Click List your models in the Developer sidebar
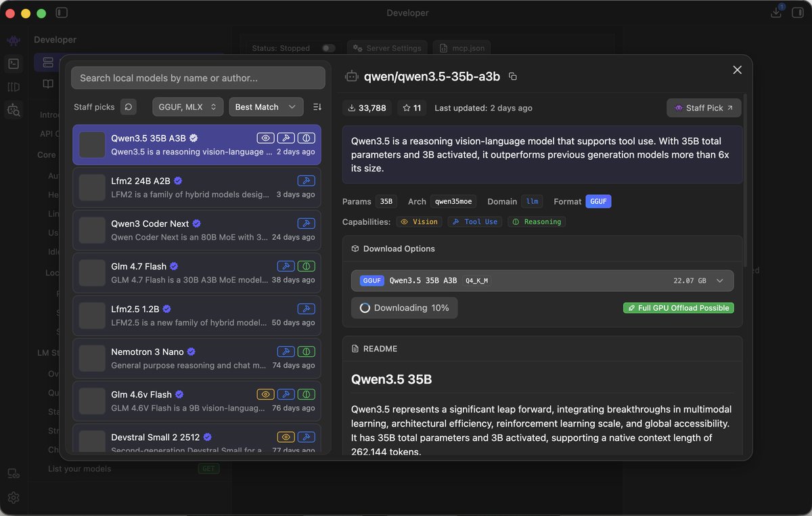 click(79, 469)
